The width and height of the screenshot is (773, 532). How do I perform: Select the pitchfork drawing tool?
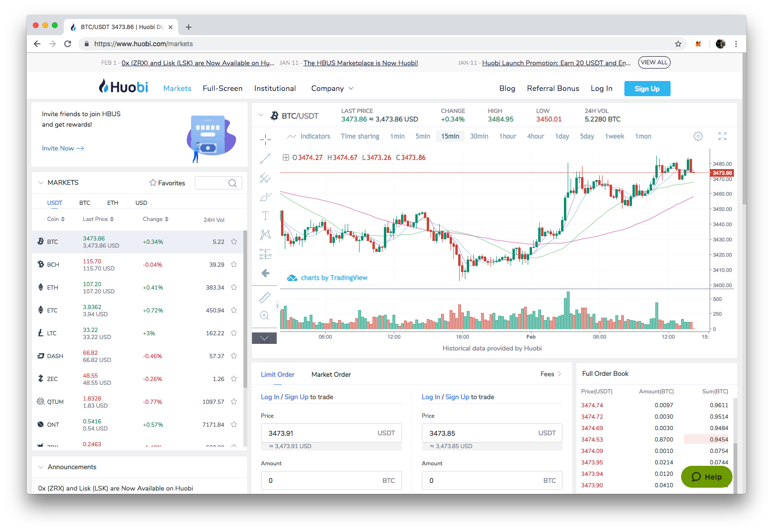pos(265,178)
